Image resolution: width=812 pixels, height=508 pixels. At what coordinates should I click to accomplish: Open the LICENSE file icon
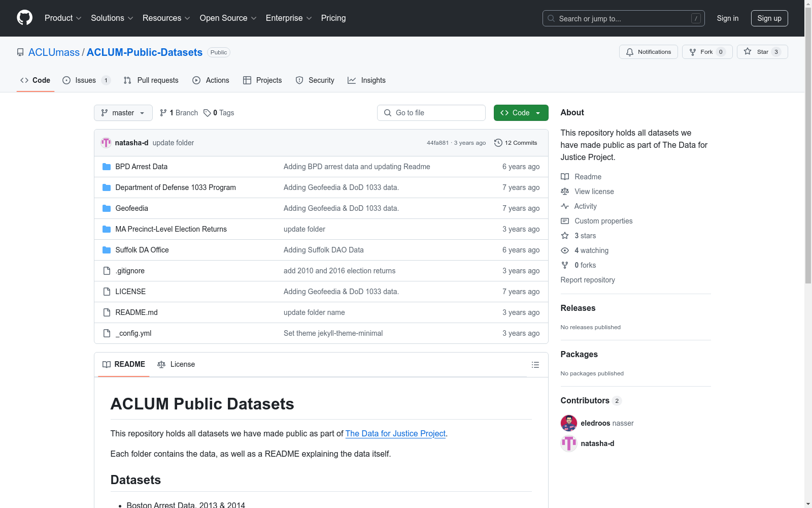tap(107, 292)
